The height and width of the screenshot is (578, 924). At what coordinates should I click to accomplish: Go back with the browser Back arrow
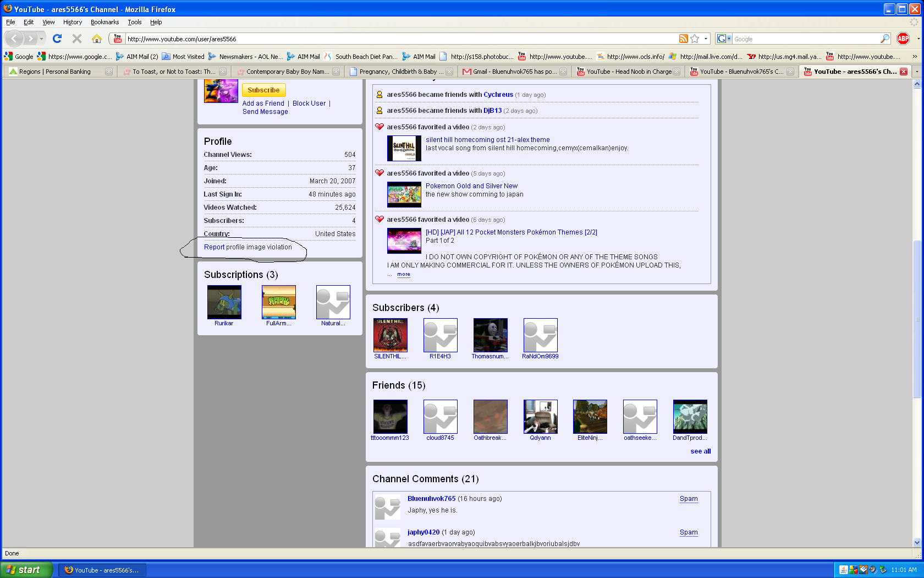tap(15, 39)
